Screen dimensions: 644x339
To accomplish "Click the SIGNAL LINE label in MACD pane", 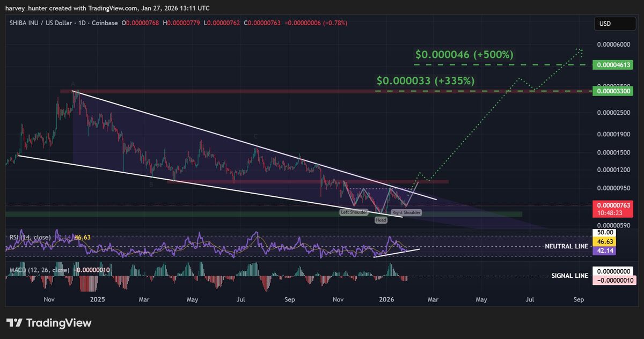I will [570, 276].
